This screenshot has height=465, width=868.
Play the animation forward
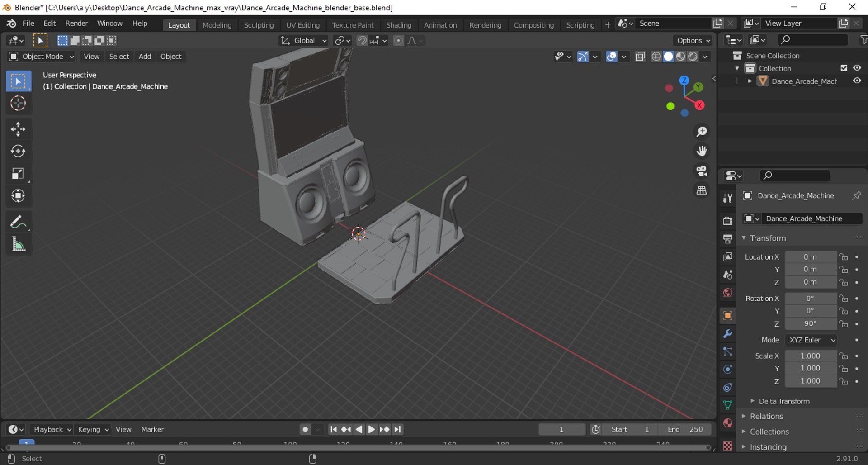pos(371,429)
